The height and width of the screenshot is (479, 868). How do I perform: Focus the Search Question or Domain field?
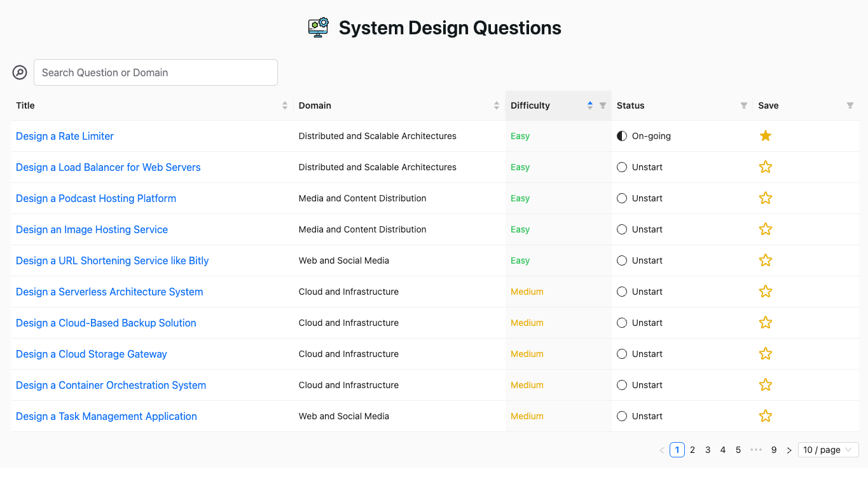pyautogui.click(x=156, y=72)
